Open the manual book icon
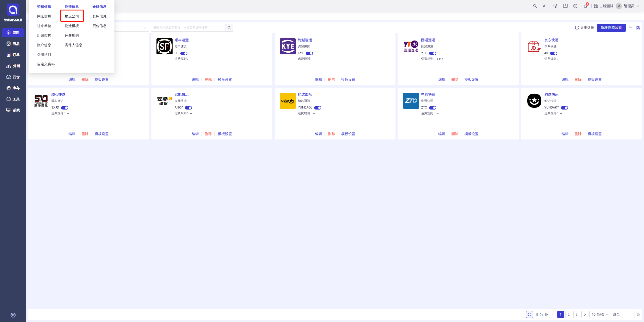 click(x=565, y=6)
